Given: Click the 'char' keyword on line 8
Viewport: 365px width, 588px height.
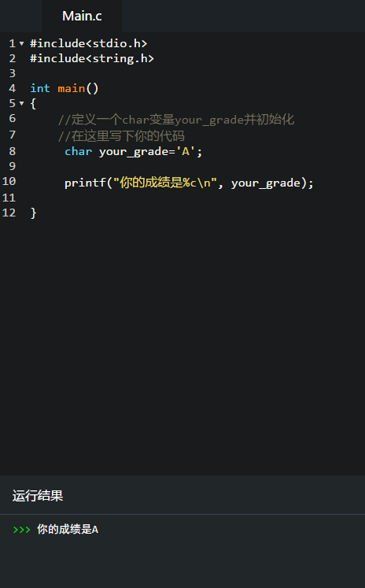Looking at the screenshot, I should (x=79, y=151).
